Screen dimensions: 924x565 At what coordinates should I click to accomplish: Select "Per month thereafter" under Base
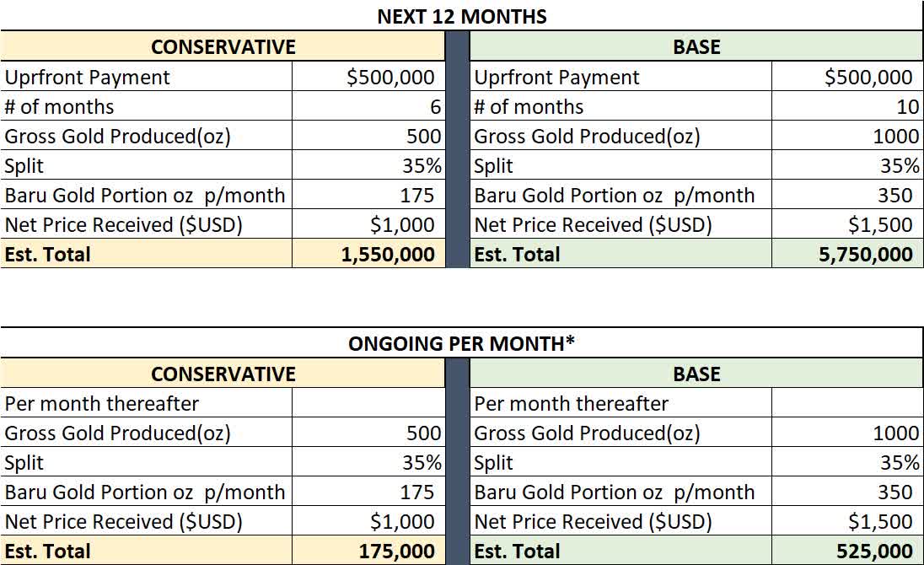(x=572, y=403)
